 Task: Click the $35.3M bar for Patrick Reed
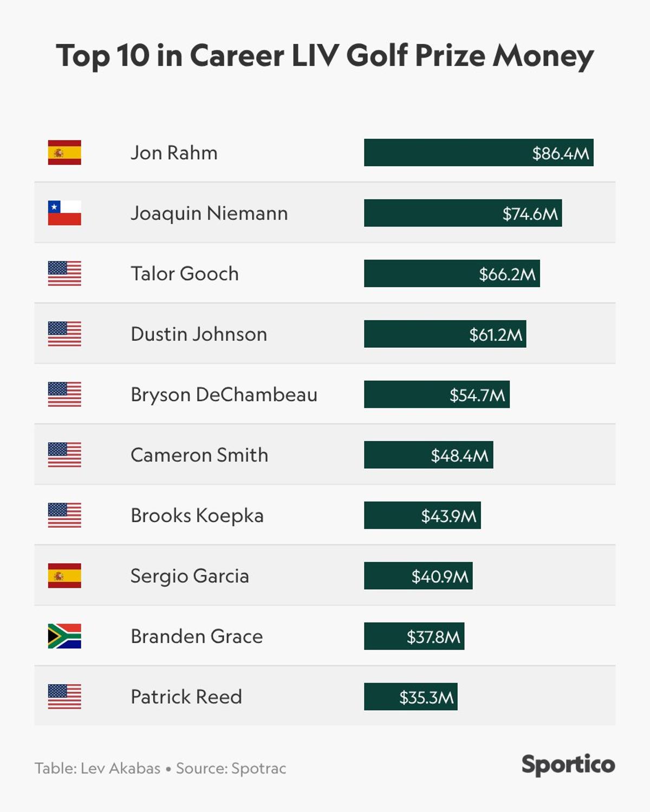(411, 697)
